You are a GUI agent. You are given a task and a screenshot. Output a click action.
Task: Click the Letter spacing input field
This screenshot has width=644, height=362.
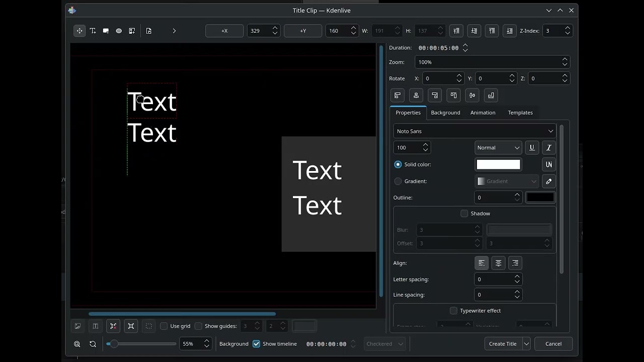click(493, 279)
